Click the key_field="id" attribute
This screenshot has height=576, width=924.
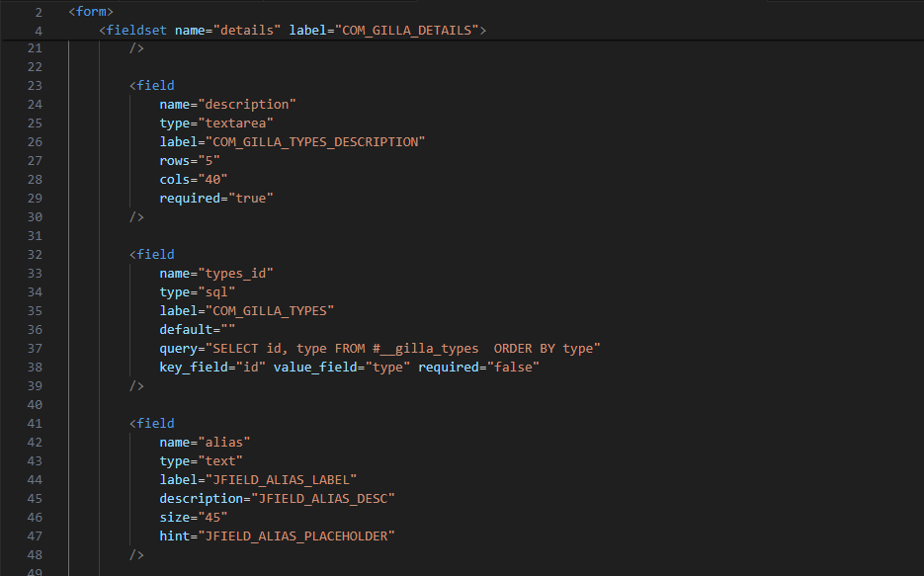pyautogui.click(x=210, y=367)
